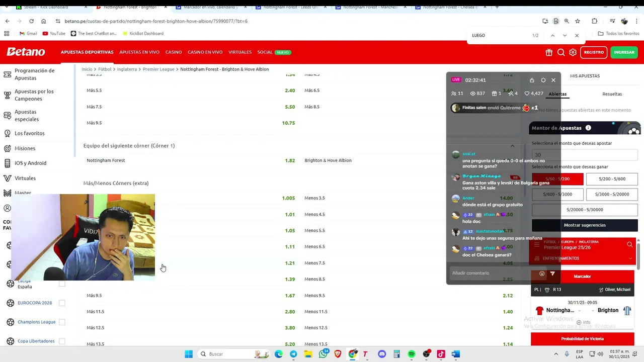Open the Premier League widget search icon
This screenshot has width=644, height=362.
(x=630, y=244)
